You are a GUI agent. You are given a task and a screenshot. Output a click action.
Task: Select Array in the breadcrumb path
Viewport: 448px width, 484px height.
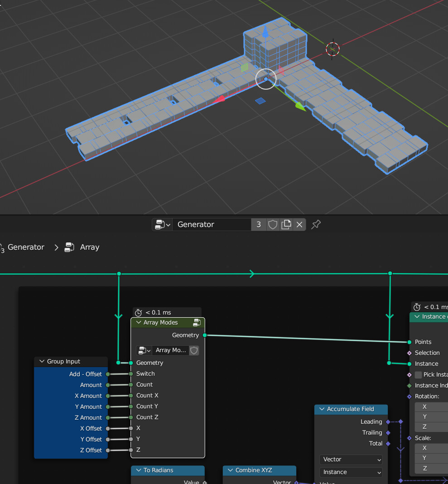pos(90,247)
